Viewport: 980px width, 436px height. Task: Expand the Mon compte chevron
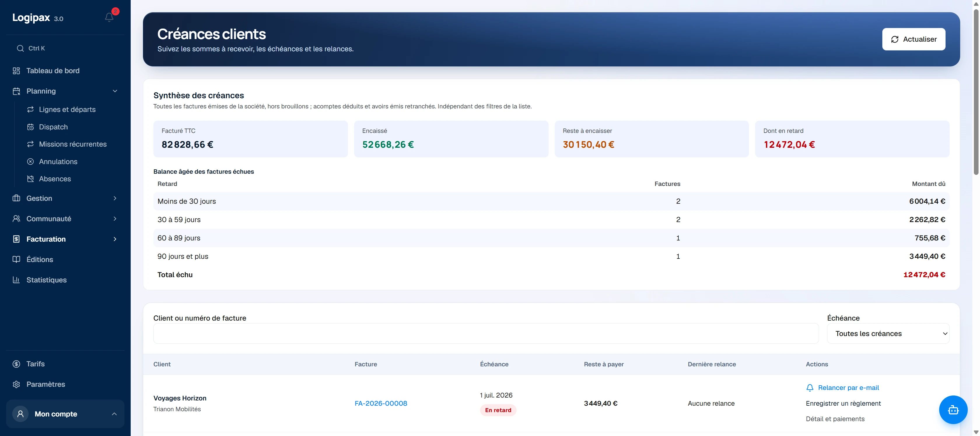point(114,414)
